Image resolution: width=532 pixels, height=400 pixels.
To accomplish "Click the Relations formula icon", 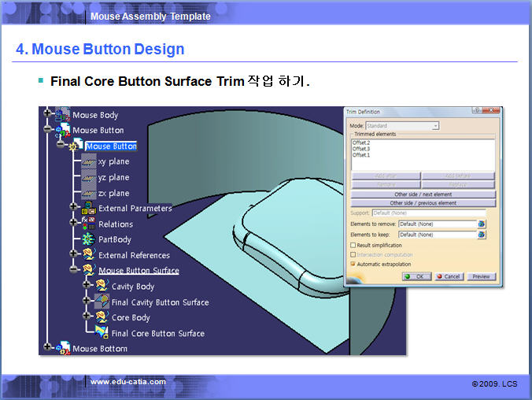I will [x=88, y=224].
